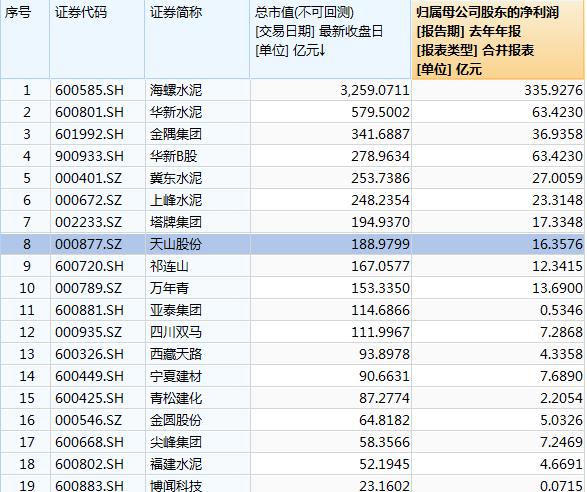Select stock code 600449.SH
The image size is (587, 492).
point(89,376)
